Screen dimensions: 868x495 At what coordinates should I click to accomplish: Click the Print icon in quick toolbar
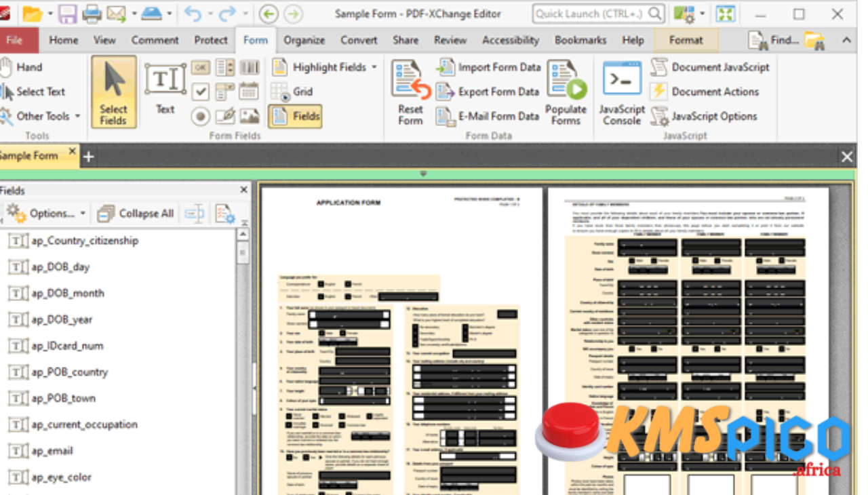[x=91, y=14]
